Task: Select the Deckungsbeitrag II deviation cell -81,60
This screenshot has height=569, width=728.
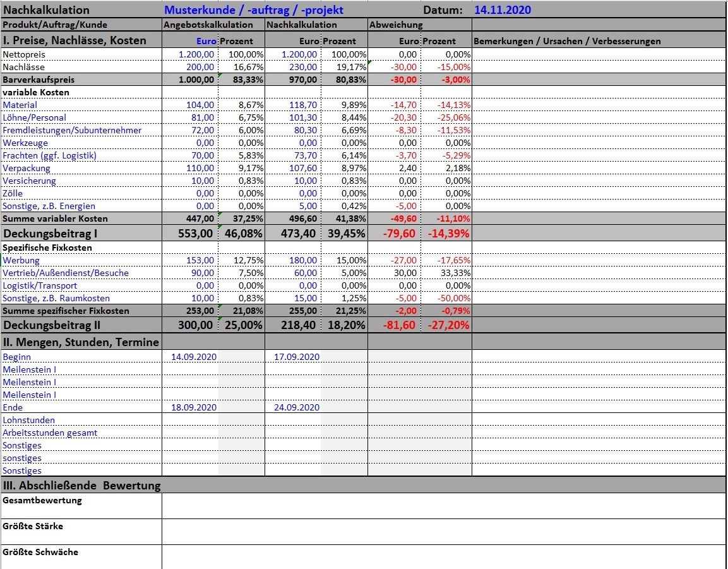Action: point(397,325)
